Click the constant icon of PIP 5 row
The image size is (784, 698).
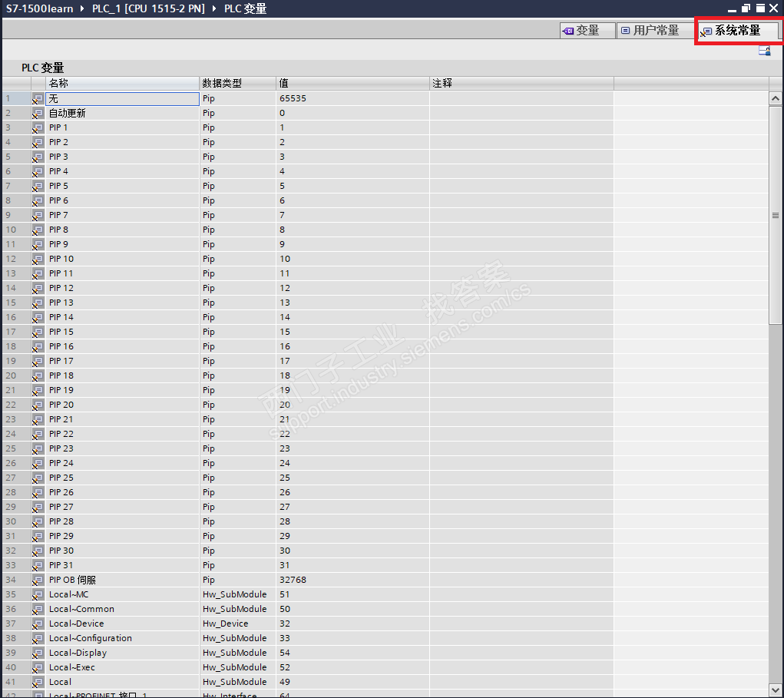coord(38,187)
